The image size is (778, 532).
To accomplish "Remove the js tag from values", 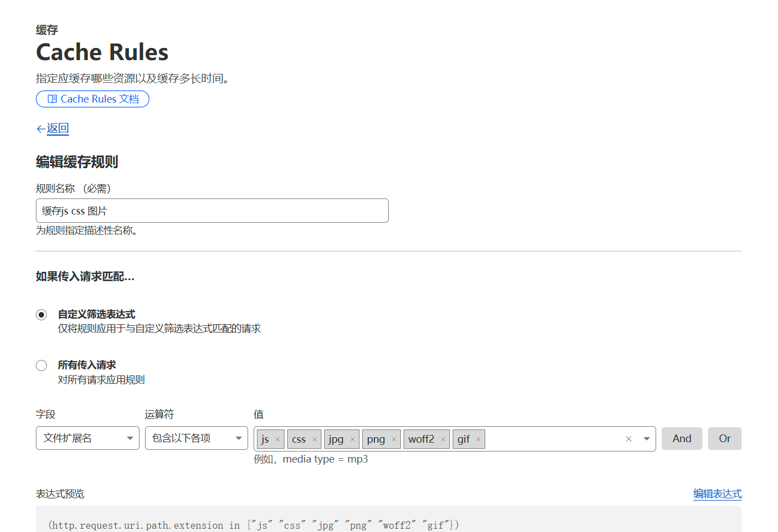I will pos(277,439).
